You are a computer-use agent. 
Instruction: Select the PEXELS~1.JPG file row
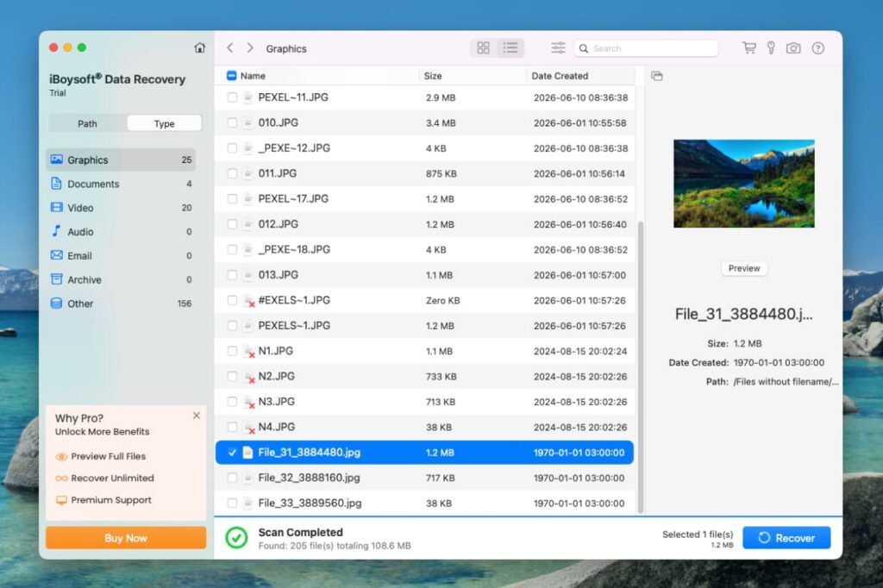pyautogui.click(x=424, y=326)
